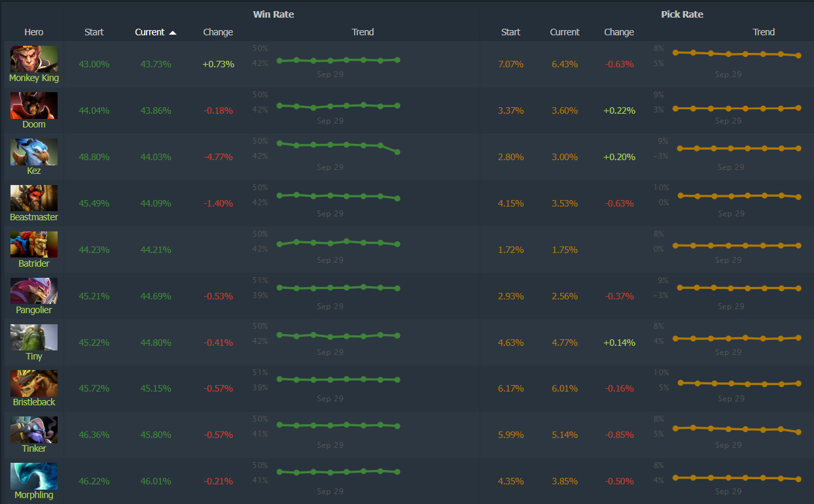This screenshot has width=814, height=504.
Task: Click the Tiny hero portrait
Action: point(34,337)
